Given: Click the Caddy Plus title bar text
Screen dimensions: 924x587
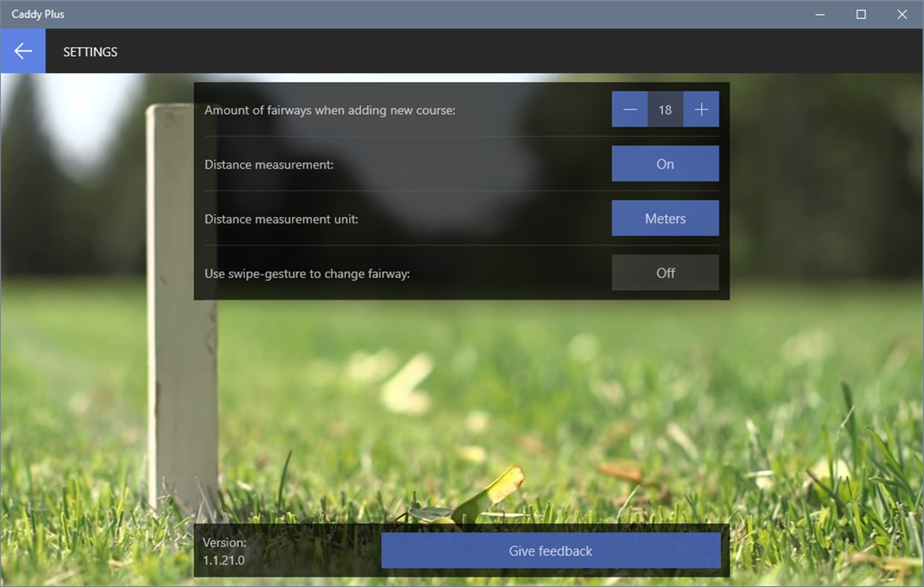Looking at the screenshot, I should [x=37, y=13].
